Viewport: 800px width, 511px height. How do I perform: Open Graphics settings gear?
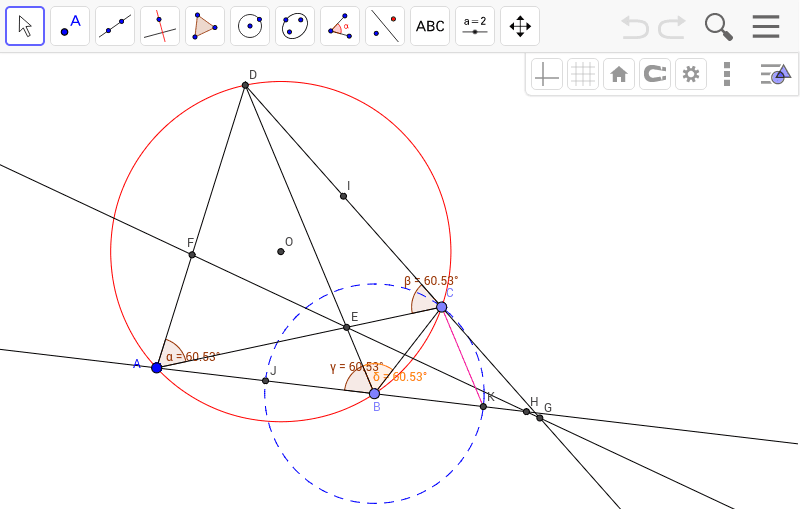691,74
